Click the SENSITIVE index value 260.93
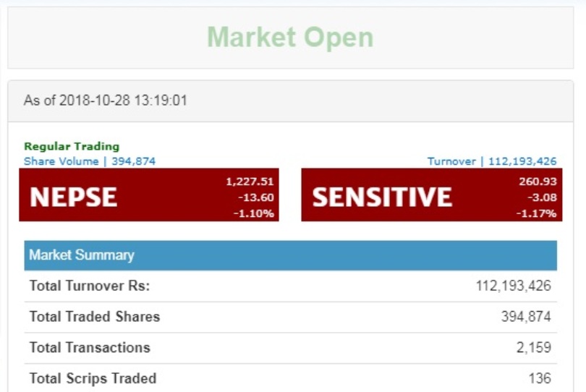This screenshot has height=392, width=586. click(x=538, y=182)
